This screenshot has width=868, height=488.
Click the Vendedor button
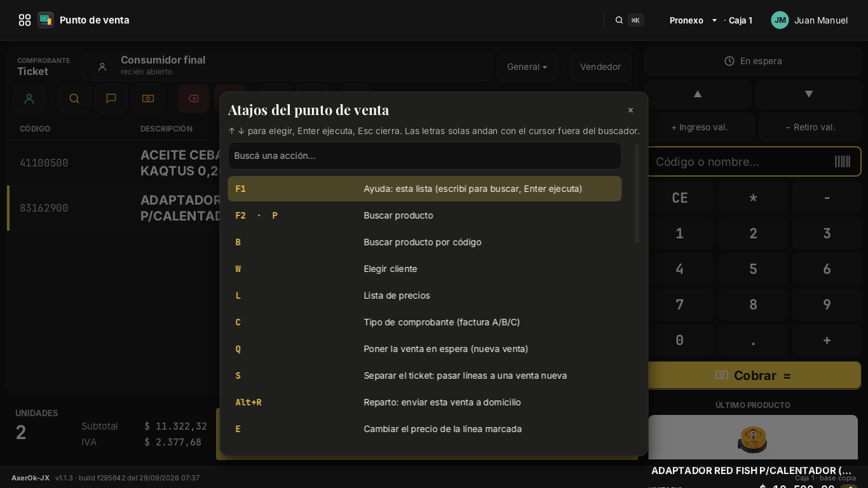(x=600, y=67)
